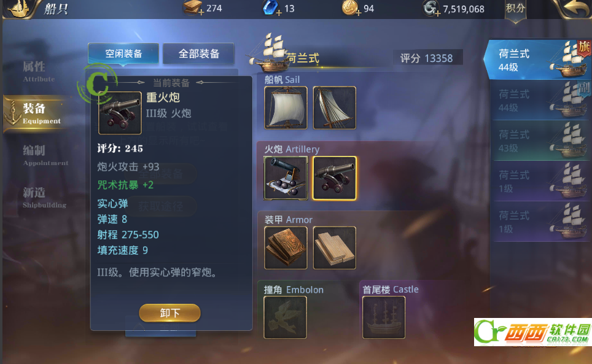The height and width of the screenshot is (364, 592).
Task: Select the highlighted heavy cannon slot
Action: pos(335,178)
